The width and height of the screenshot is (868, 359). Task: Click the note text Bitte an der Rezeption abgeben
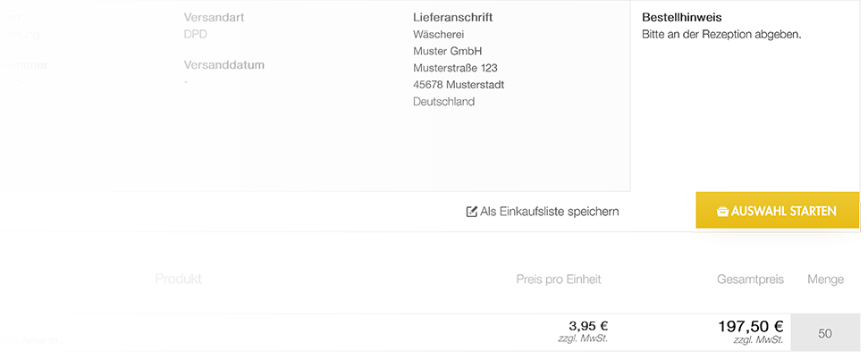tap(722, 34)
